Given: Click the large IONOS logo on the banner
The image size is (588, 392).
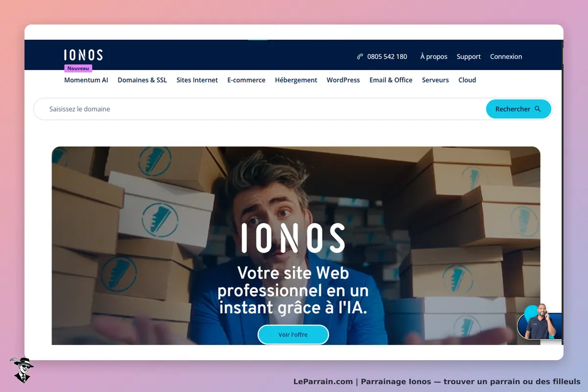Looking at the screenshot, I should click(x=293, y=238).
